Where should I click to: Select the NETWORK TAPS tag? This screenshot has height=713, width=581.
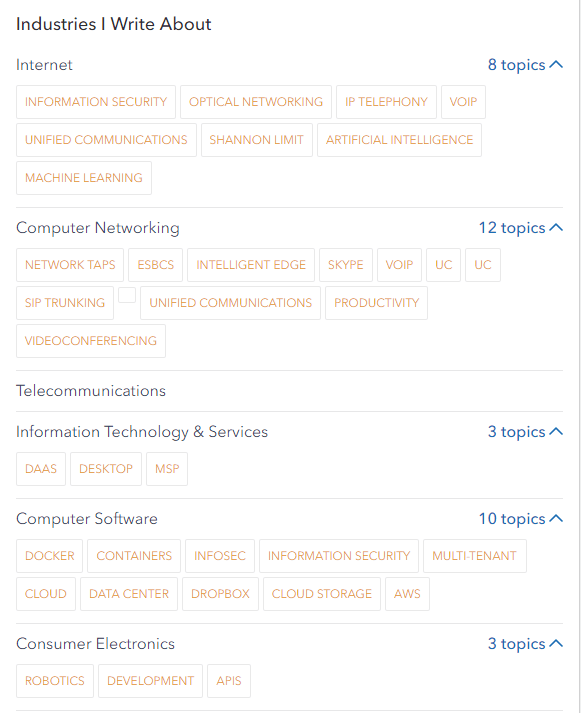(x=70, y=265)
